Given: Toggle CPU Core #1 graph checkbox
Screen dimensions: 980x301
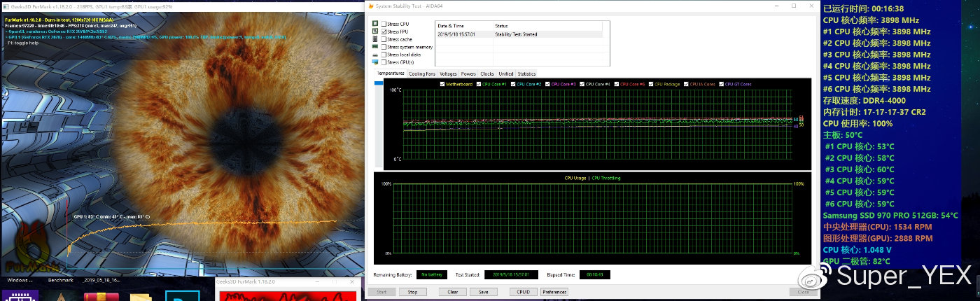Looking at the screenshot, I should point(479,84).
